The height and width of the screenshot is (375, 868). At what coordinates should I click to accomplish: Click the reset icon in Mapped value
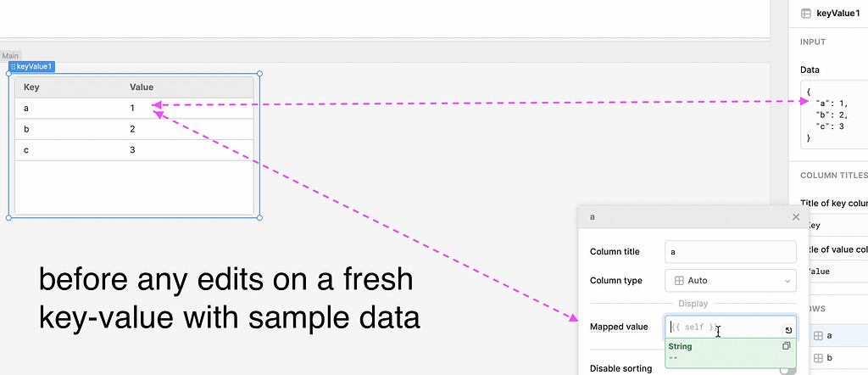pos(787,330)
